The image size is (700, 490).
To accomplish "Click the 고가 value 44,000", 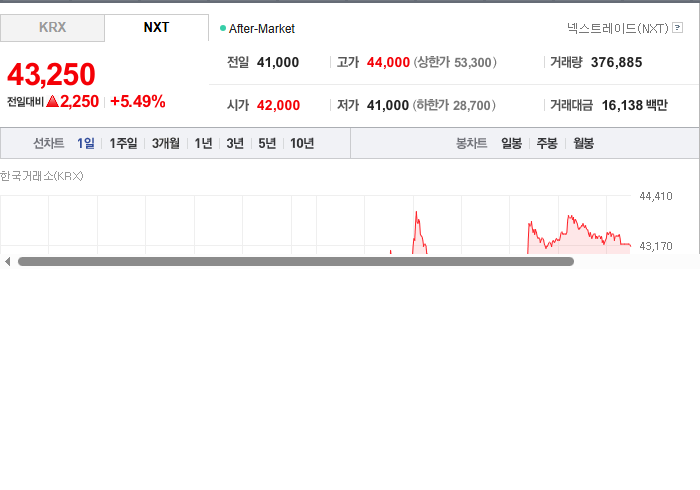I will point(388,62).
